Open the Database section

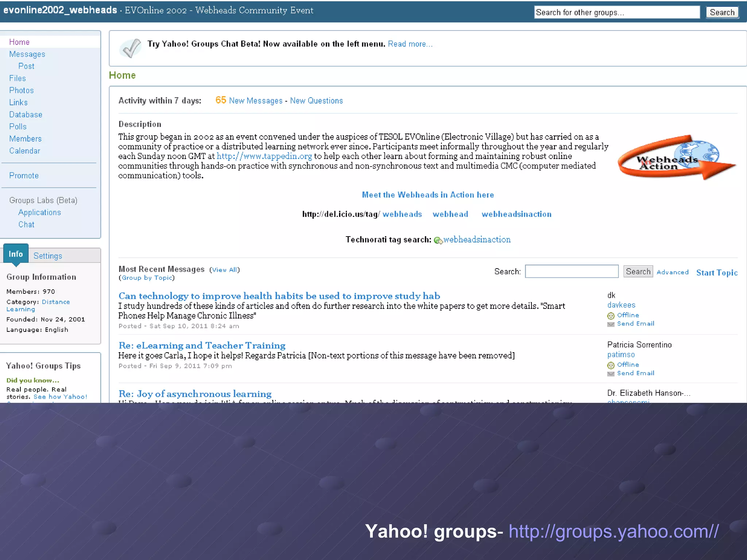coord(26,114)
